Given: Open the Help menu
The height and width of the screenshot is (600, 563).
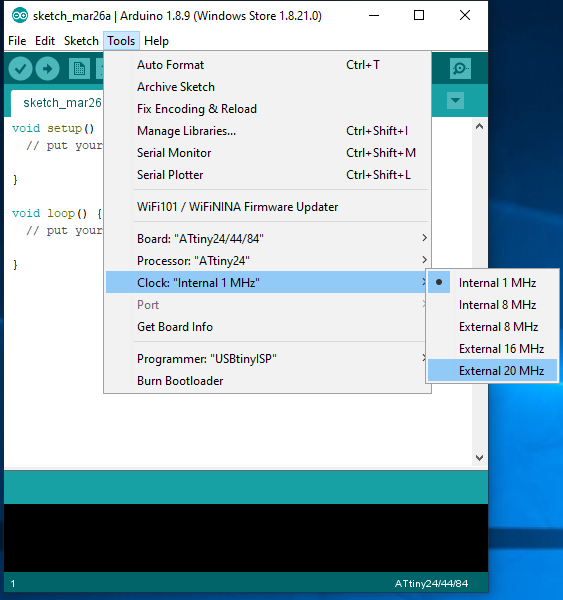Looking at the screenshot, I should pyautogui.click(x=156, y=41).
